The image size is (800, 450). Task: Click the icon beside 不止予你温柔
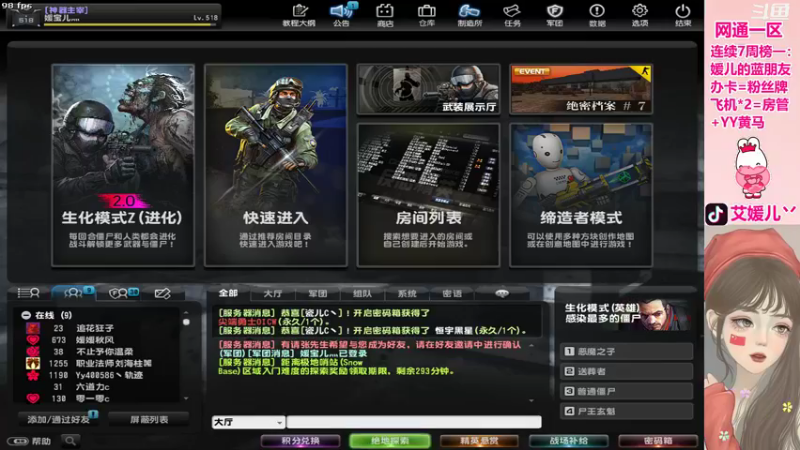33,352
